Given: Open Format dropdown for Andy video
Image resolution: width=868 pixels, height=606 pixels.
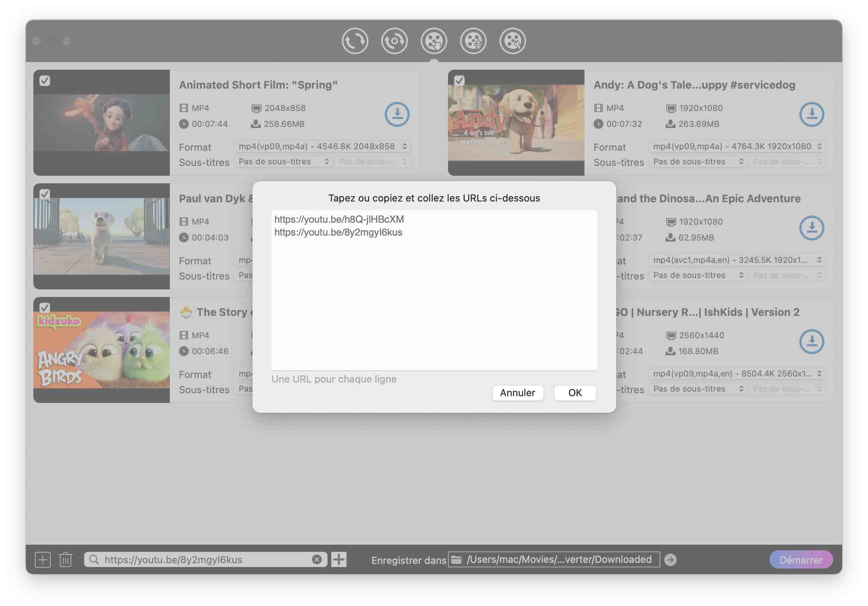Looking at the screenshot, I should coord(737,146).
